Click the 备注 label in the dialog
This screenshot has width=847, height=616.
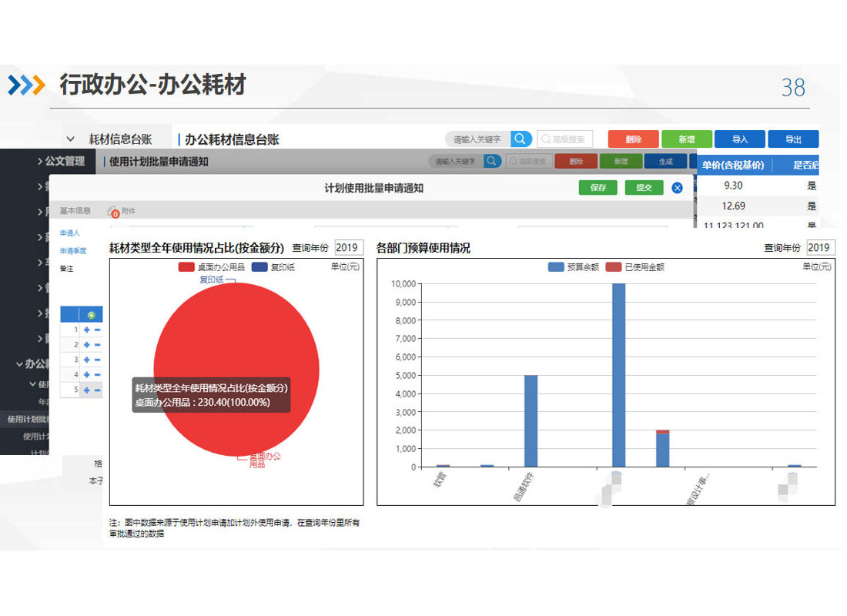tap(66, 269)
